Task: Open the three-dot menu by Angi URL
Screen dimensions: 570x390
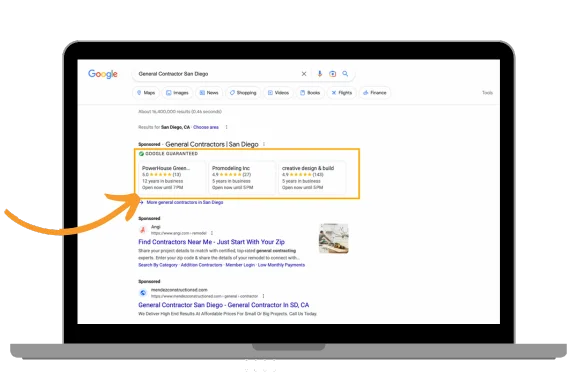Action: click(212, 233)
